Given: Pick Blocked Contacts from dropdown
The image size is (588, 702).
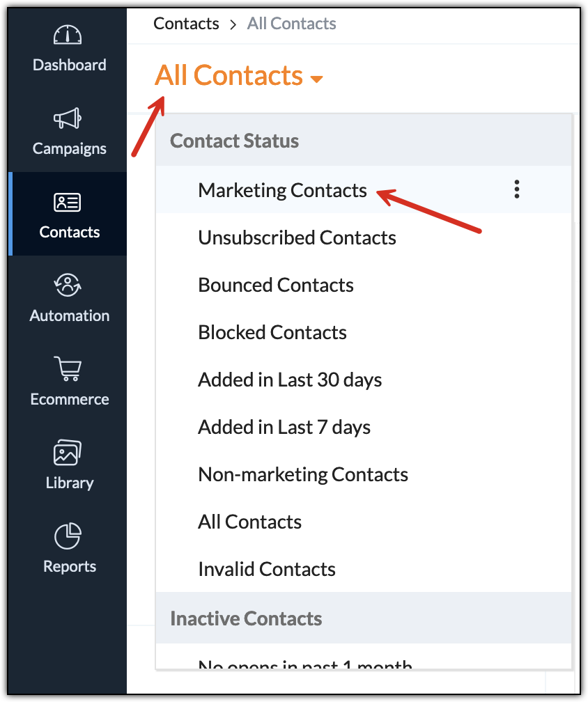Looking at the screenshot, I should pyautogui.click(x=272, y=332).
